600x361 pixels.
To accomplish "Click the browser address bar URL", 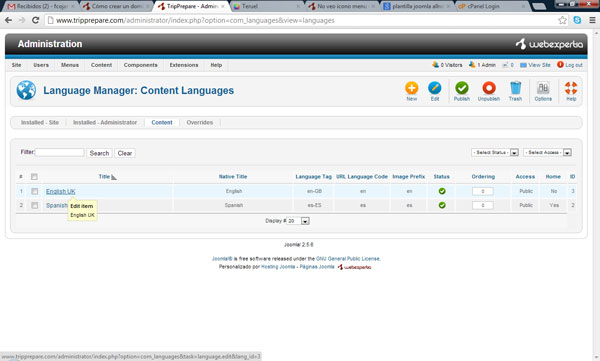I will 195,20.
